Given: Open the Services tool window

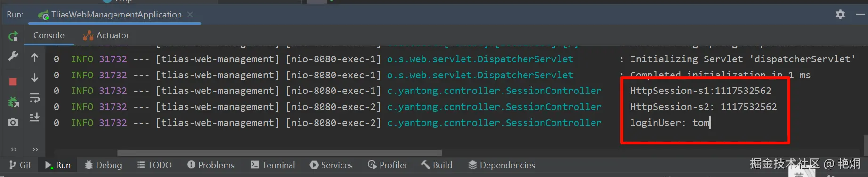Looking at the screenshot, I should (x=332, y=165).
